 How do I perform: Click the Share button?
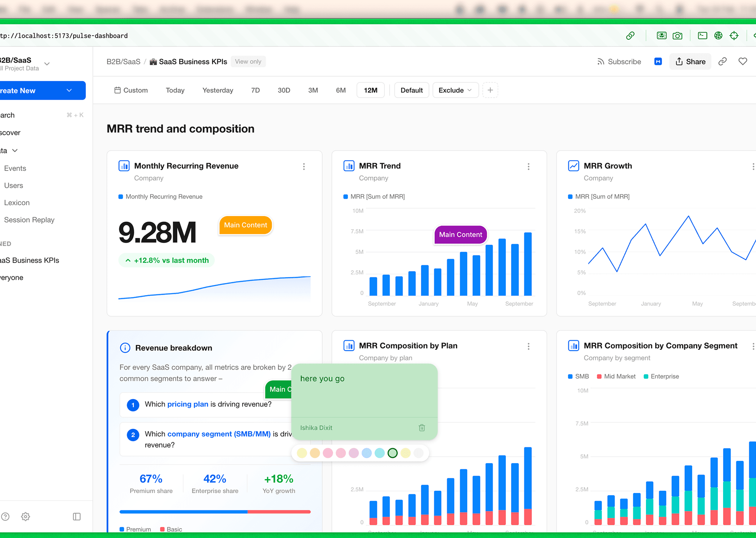(690, 62)
